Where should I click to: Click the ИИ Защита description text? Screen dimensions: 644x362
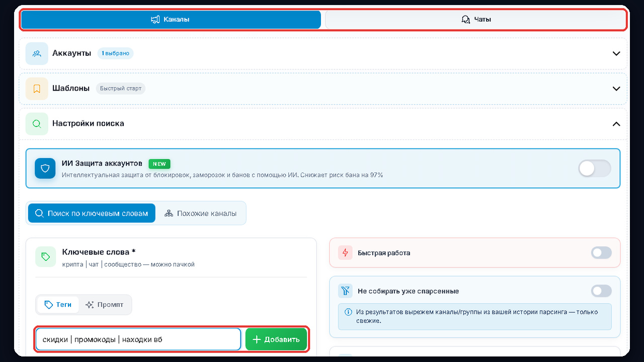pyautogui.click(x=222, y=175)
